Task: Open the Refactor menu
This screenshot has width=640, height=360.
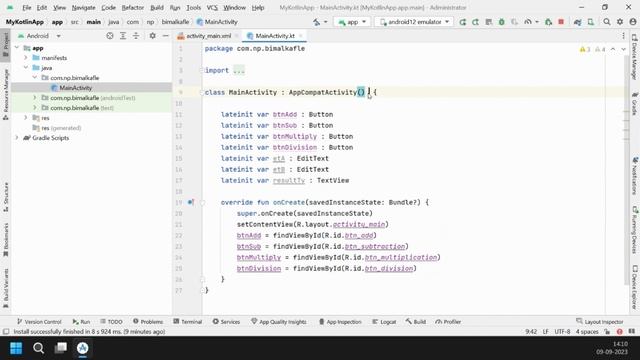Action: tap(133, 7)
